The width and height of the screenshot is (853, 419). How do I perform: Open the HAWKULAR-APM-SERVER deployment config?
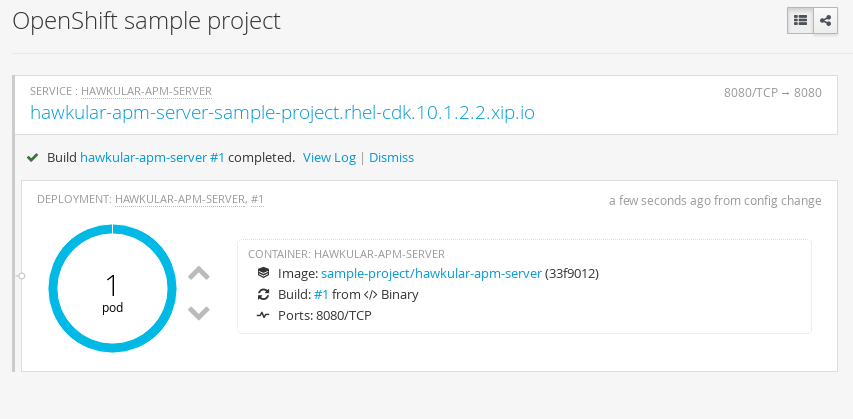pos(180,200)
